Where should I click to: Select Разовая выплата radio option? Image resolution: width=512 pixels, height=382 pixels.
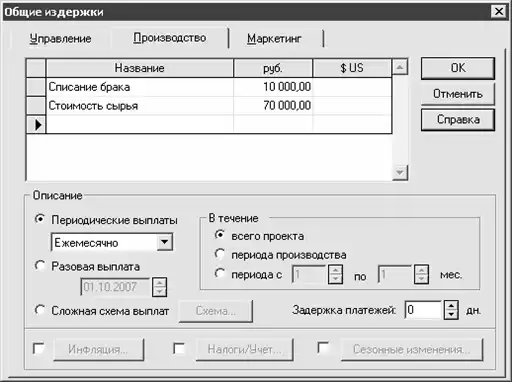pos(40,266)
